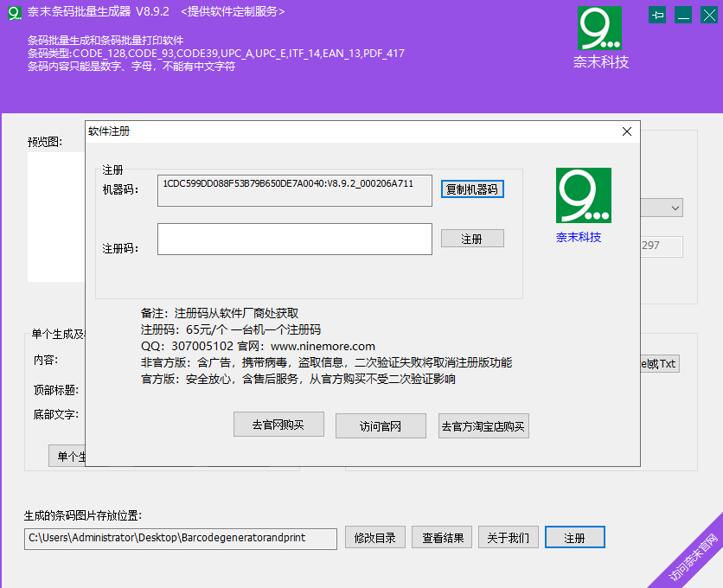Minimize the barcode generator window

point(683,16)
